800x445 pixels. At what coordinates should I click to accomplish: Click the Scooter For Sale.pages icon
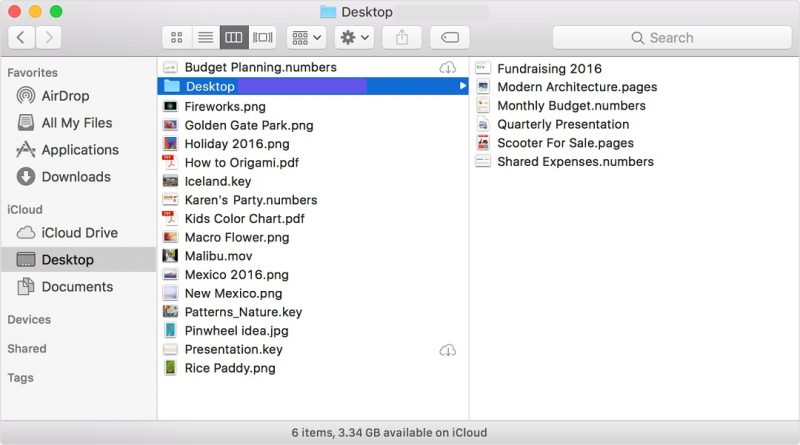point(483,143)
